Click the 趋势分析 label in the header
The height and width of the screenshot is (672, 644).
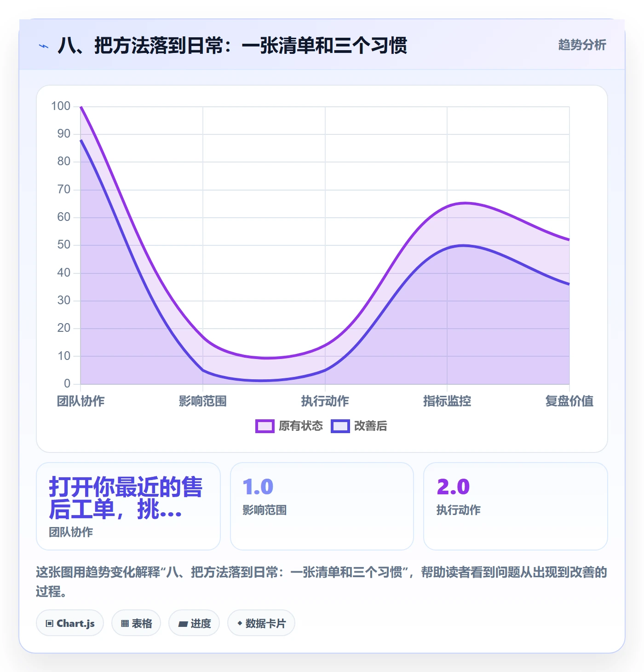pos(582,45)
